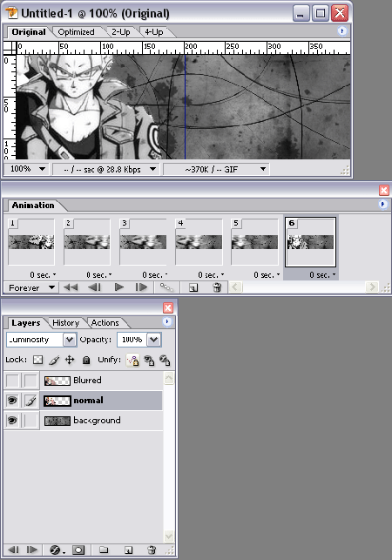This screenshot has width=392, height=560.
Task: Switch to the Optimized tab
Action: (76, 32)
